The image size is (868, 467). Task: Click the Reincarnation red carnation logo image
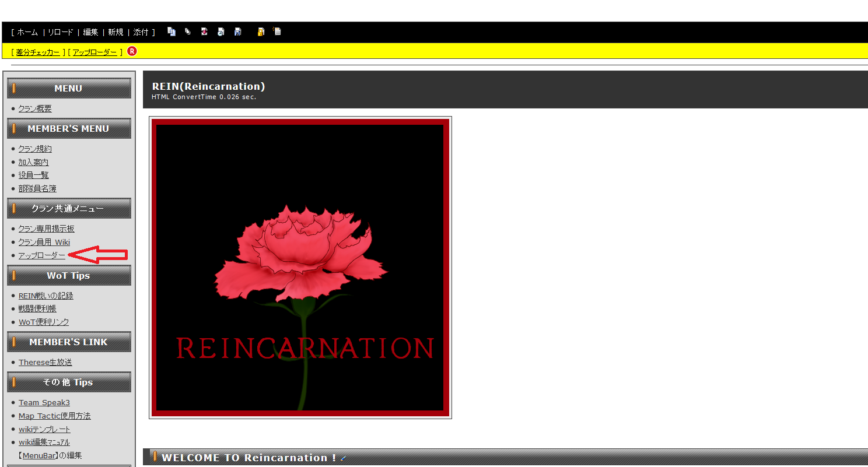click(300, 267)
